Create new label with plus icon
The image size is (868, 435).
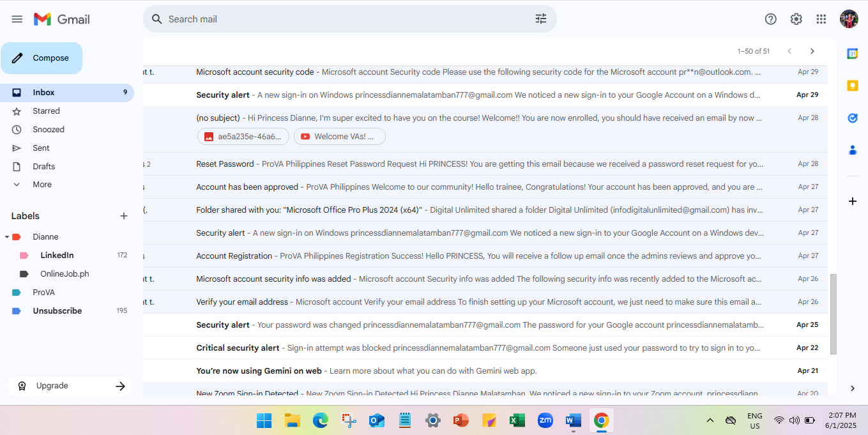(x=124, y=216)
